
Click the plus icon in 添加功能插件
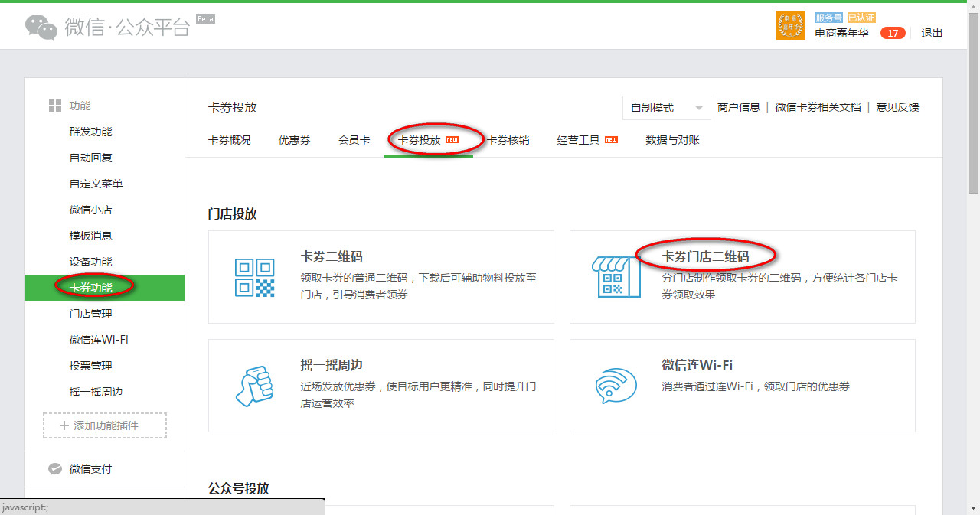(x=64, y=425)
